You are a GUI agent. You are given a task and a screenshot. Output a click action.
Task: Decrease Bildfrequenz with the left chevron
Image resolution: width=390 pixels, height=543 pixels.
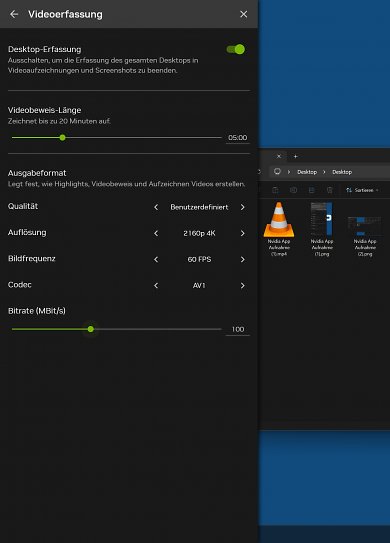156,259
